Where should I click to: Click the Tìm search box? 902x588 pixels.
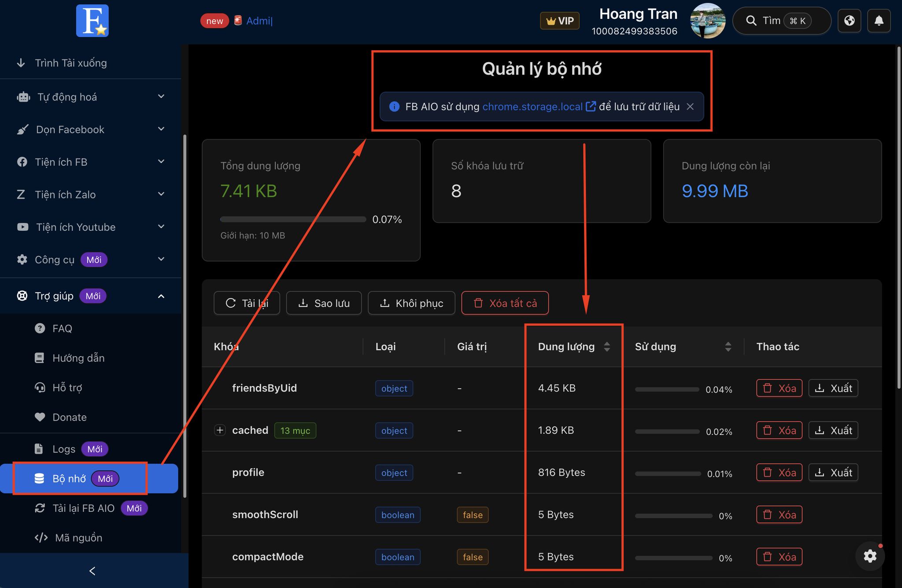[781, 21]
